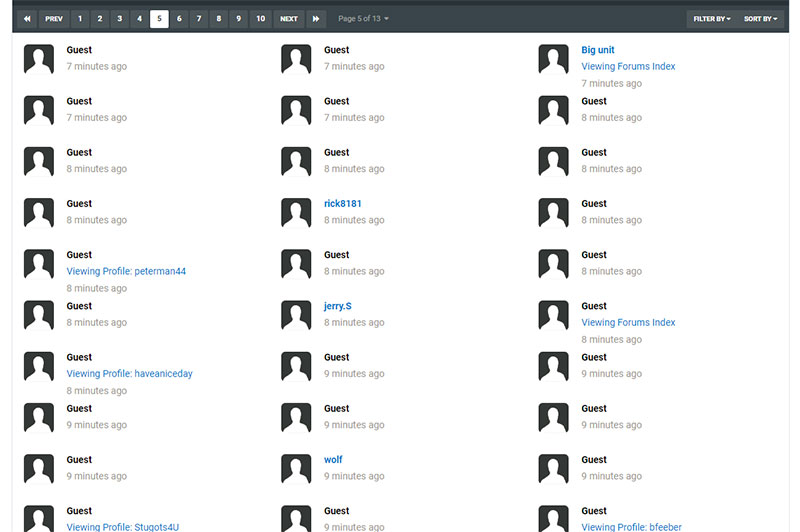
Task: Click 9 minutes ago under wolf
Action: pyautogui.click(x=354, y=476)
